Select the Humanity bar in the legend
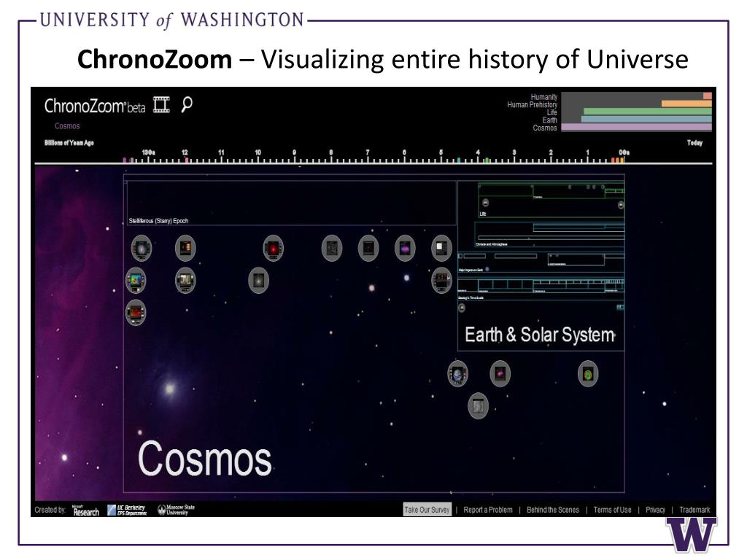747x560 pixels. (x=708, y=96)
